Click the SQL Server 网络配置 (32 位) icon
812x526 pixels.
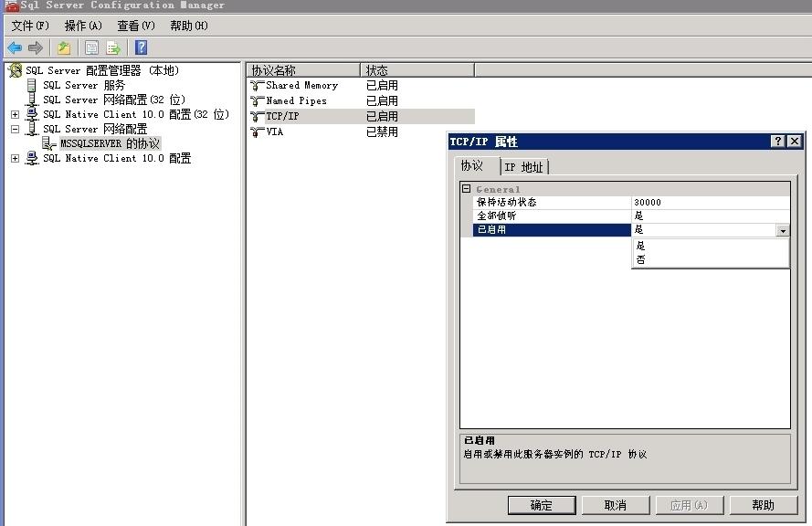32,100
